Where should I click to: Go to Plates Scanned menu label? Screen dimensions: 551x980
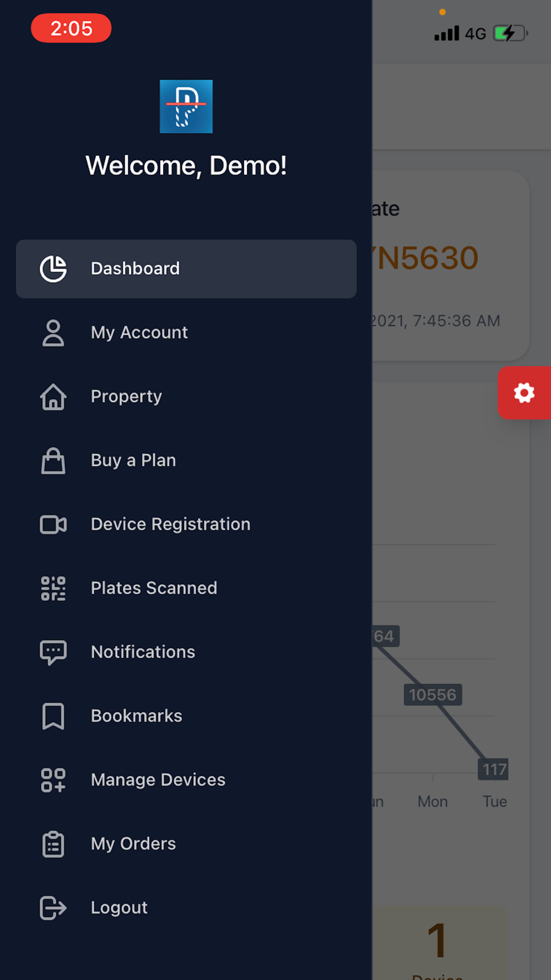pyautogui.click(x=154, y=588)
